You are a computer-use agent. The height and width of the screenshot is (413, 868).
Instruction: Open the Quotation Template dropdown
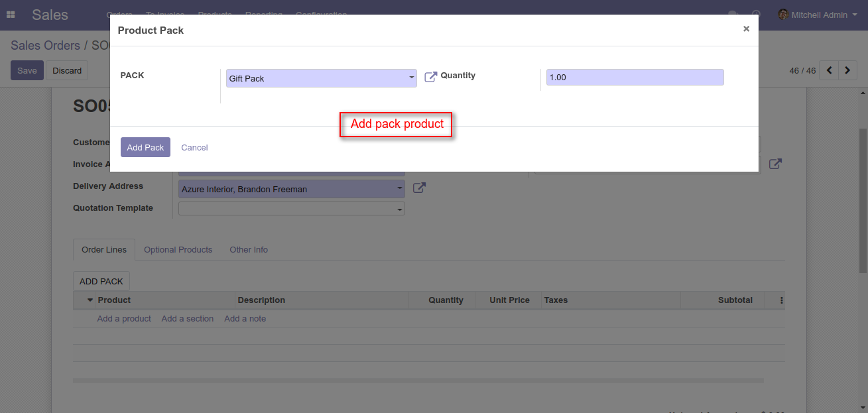(x=399, y=209)
